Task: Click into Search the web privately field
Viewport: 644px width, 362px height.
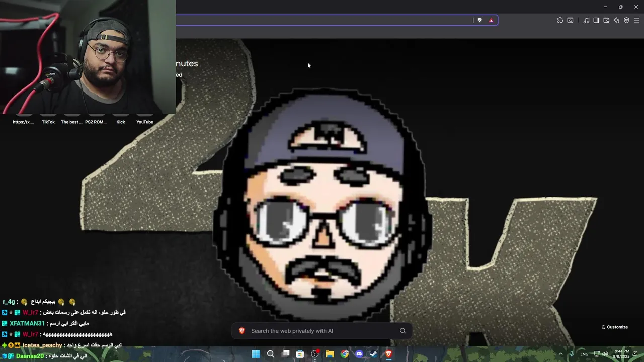Action: click(322, 331)
